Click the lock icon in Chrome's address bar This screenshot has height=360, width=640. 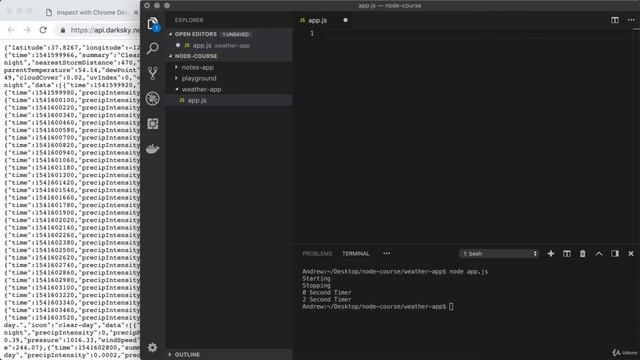63,30
